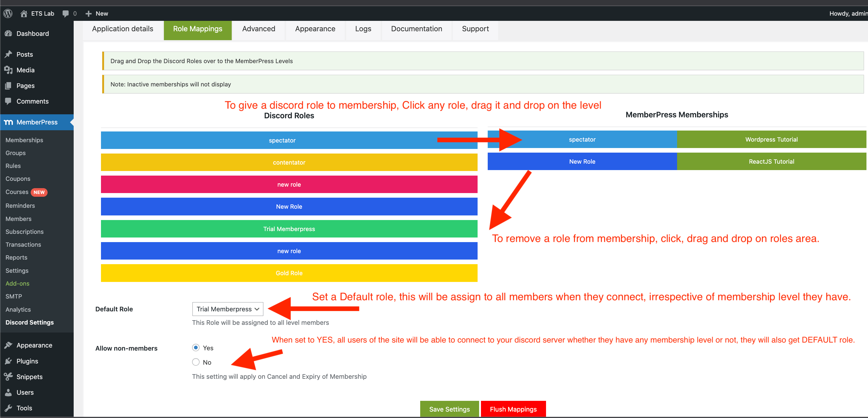
Task: Click the Media sidebar icon
Action: pyautogui.click(x=9, y=70)
